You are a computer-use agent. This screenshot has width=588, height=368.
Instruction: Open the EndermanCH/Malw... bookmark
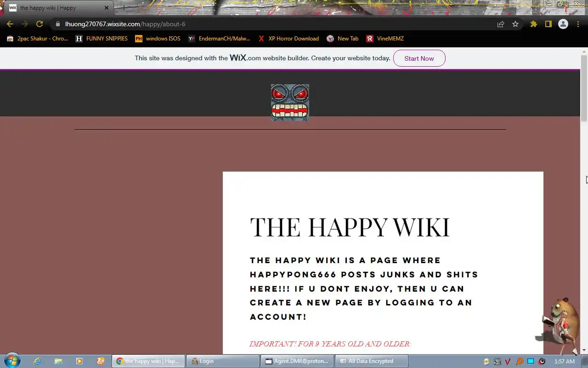tap(219, 39)
